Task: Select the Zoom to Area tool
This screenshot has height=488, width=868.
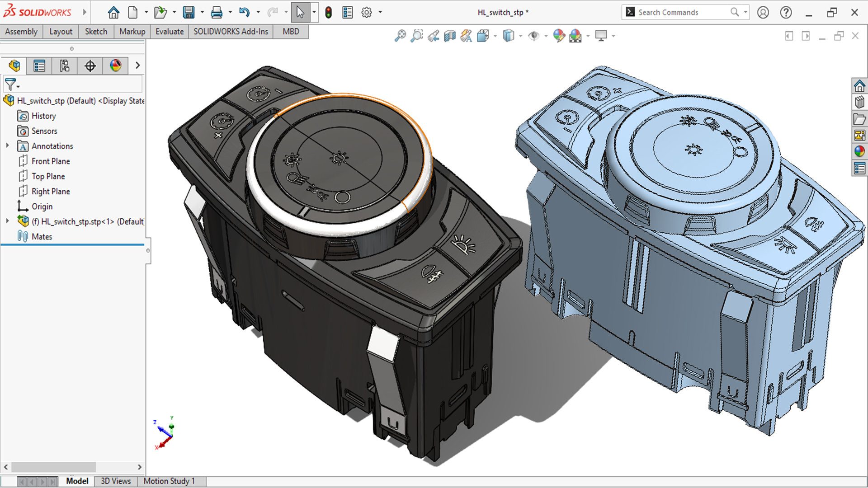Action: tap(416, 36)
